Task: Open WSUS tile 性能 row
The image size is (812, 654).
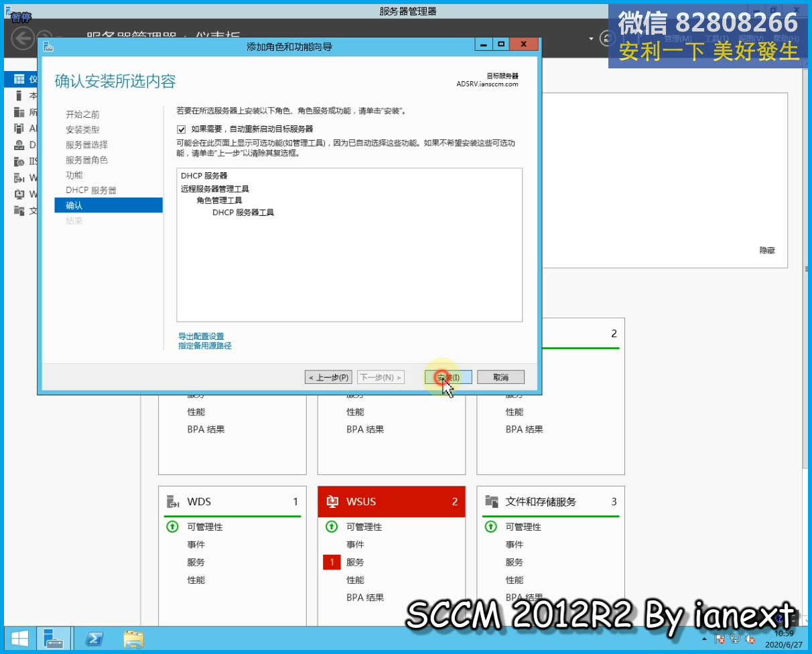Action: click(x=355, y=580)
